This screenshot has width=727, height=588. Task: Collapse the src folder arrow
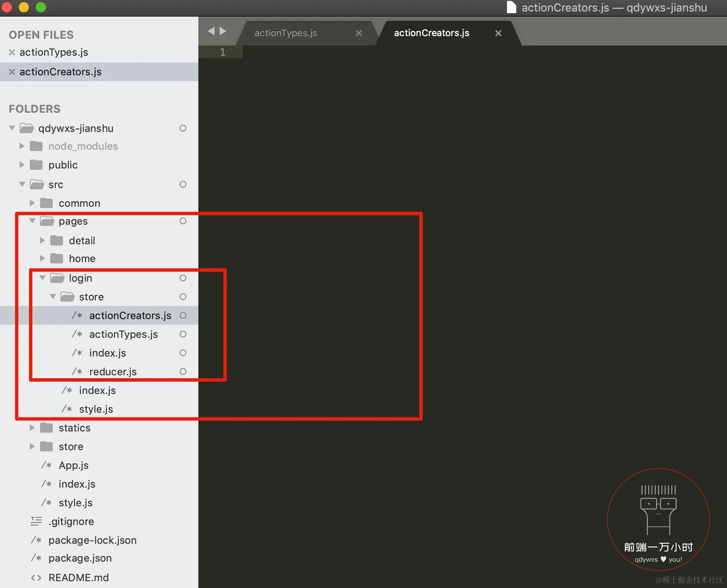(22, 184)
